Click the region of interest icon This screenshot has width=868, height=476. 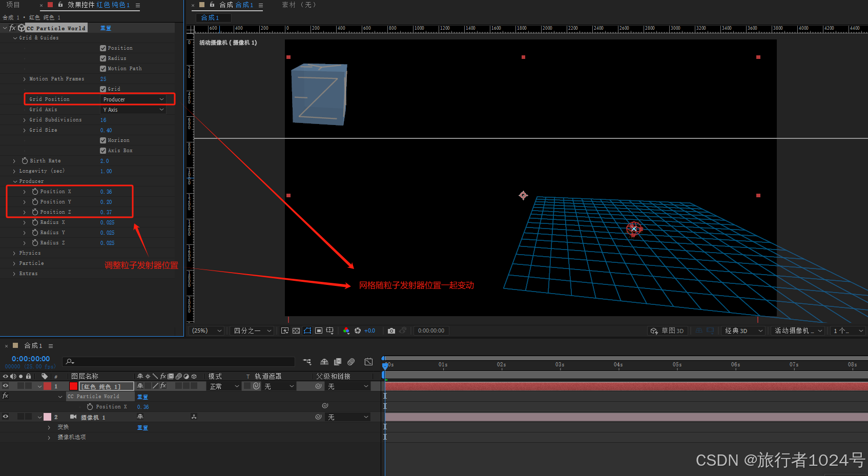pyautogui.click(x=319, y=331)
